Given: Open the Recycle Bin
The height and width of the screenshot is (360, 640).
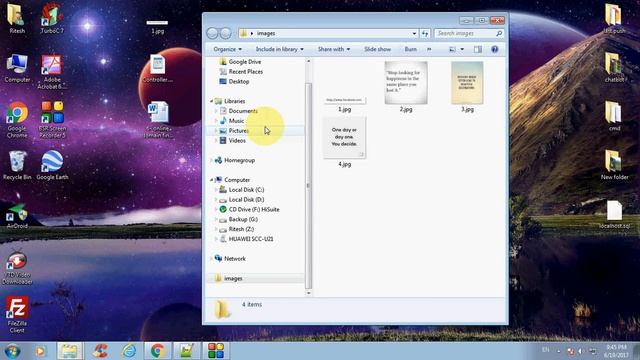Looking at the screenshot, I should 17,165.
